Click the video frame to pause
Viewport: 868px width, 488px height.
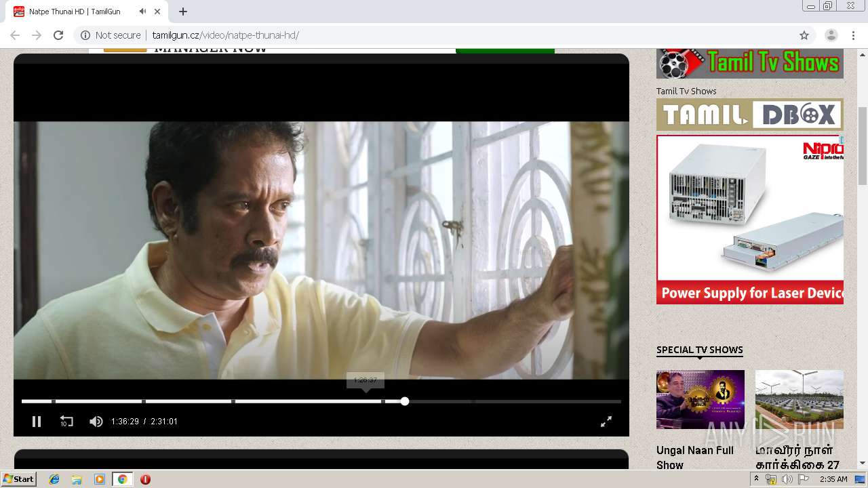point(321,250)
